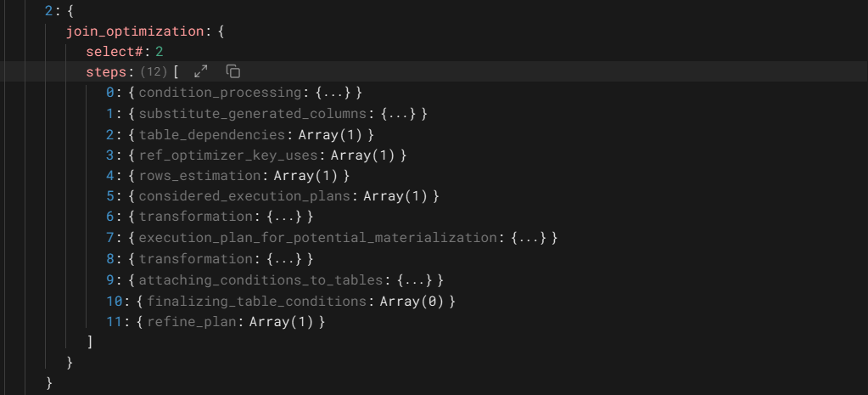
Task: Collapse the join_optimization node
Action: 134,31
